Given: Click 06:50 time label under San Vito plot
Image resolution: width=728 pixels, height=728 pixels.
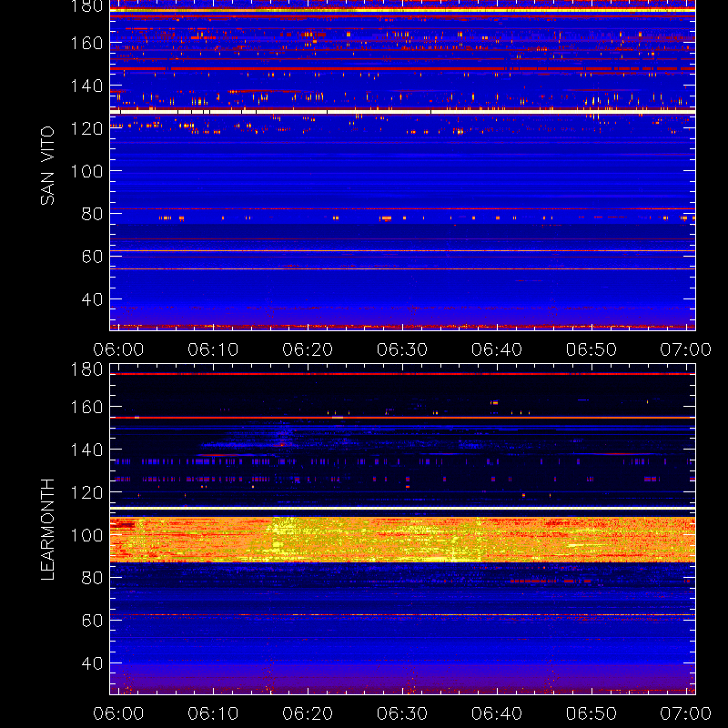Looking at the screenshot, I should click(x=591, y=349).
